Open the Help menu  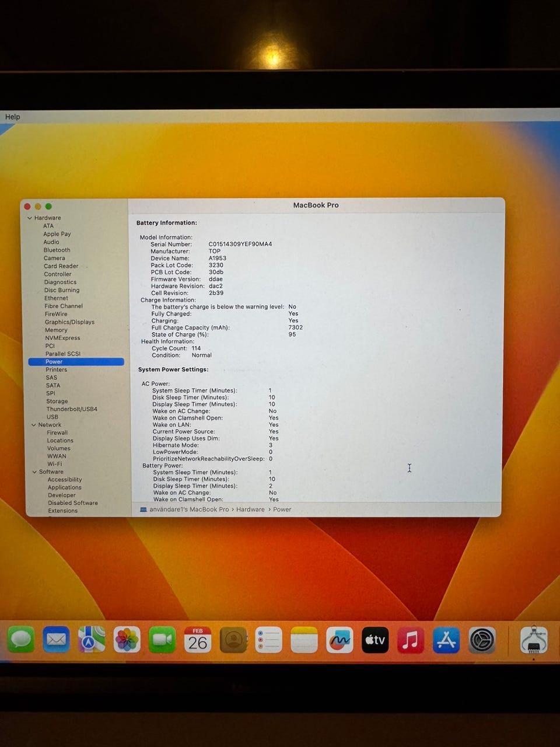coord(12,117)
